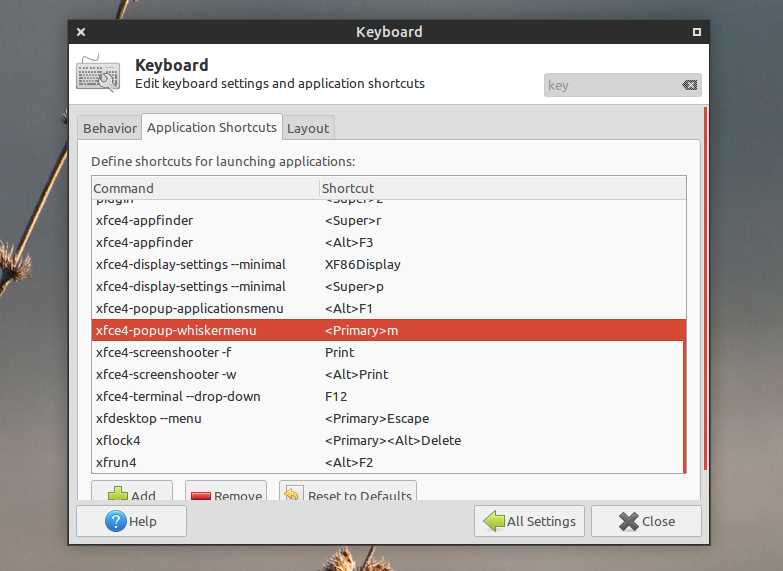Go back to All Settings
Screen dimensions: 783x571
(x=529, y=521)
